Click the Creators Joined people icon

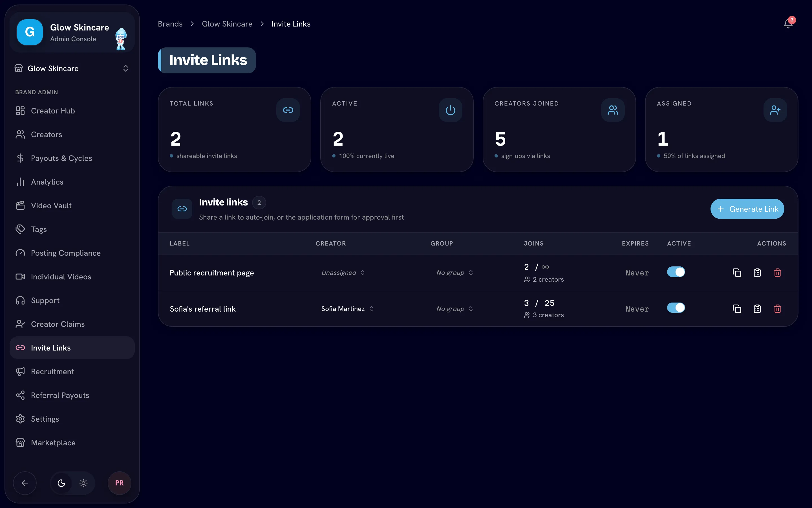click(613, 110)
